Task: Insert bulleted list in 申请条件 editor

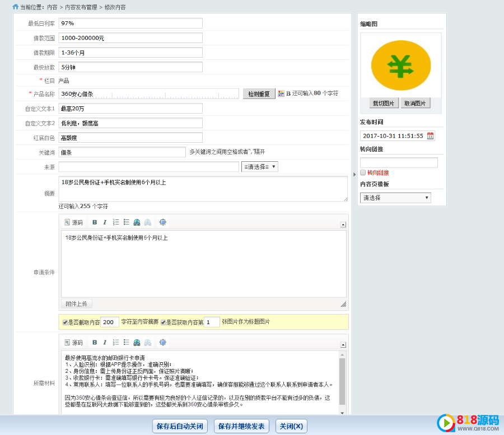Action: coord(127,222)
